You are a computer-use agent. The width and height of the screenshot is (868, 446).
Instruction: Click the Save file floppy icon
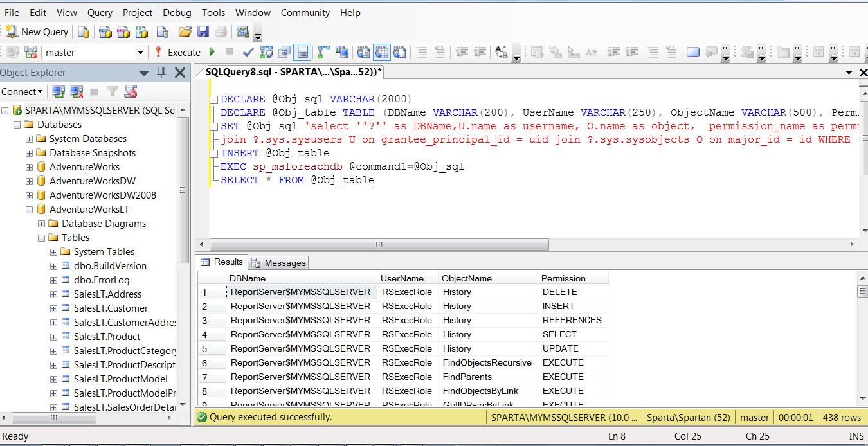(203, 31)
